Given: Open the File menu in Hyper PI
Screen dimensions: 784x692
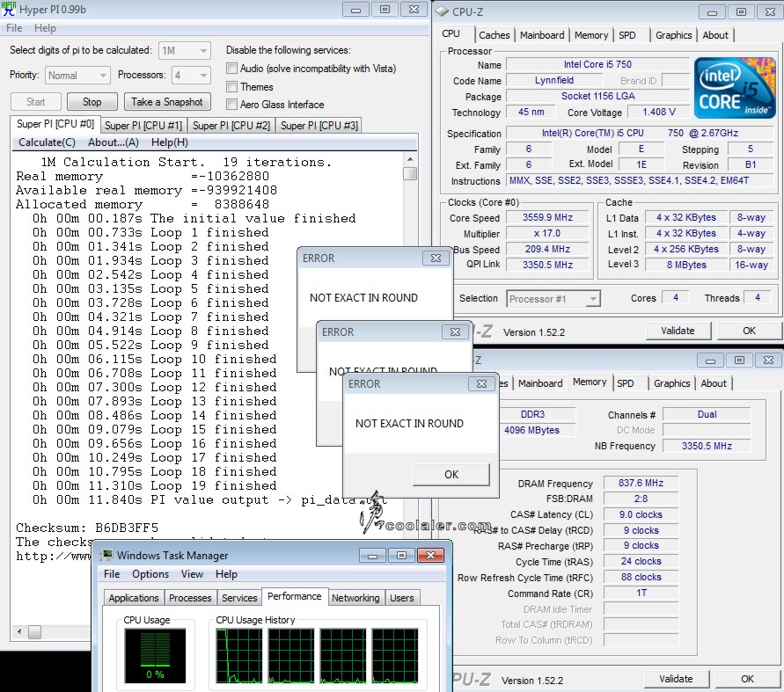Looking at the screenshot, I should pos(14,28).
